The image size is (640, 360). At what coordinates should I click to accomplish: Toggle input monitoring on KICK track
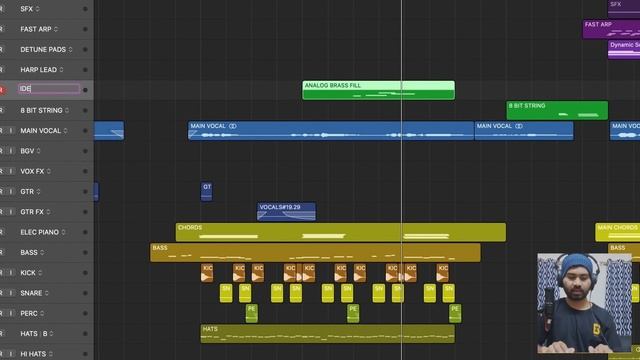pyautogui.click(x=11, y=273)
